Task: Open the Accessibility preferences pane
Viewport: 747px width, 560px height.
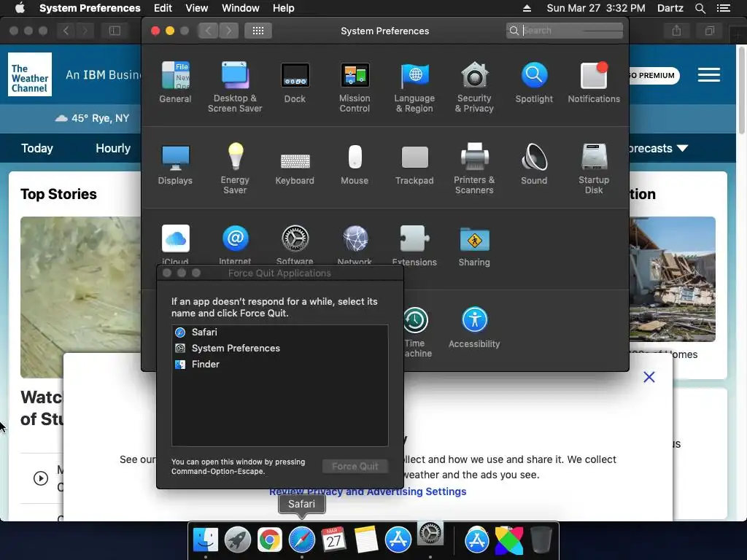Action: click(474, 327)
